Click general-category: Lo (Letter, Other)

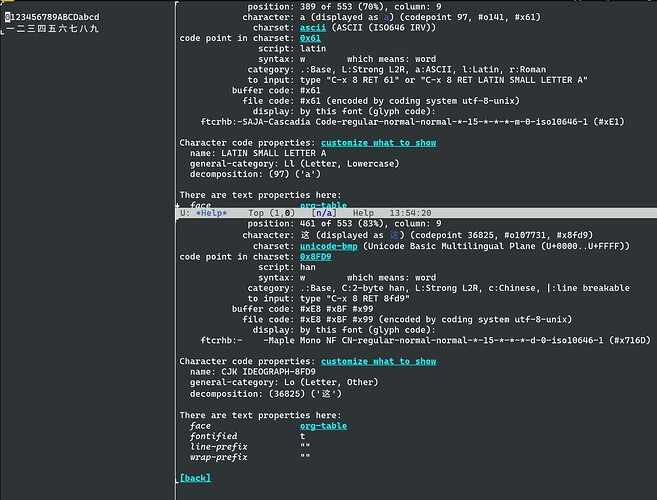[284, 383]
